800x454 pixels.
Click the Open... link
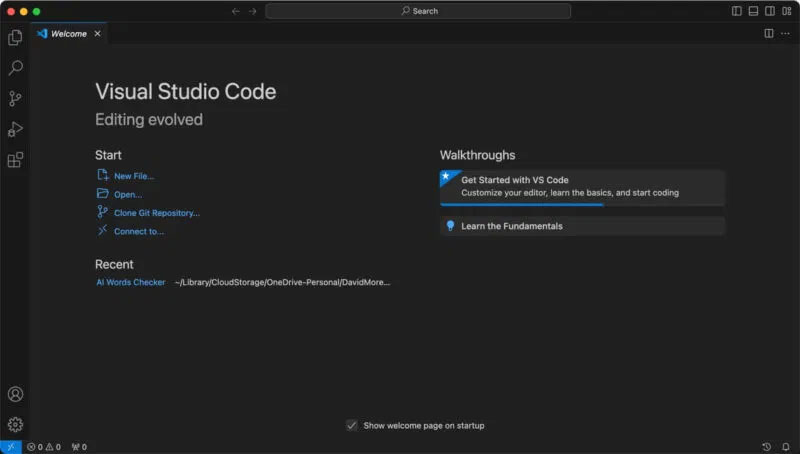pos(128,194)
